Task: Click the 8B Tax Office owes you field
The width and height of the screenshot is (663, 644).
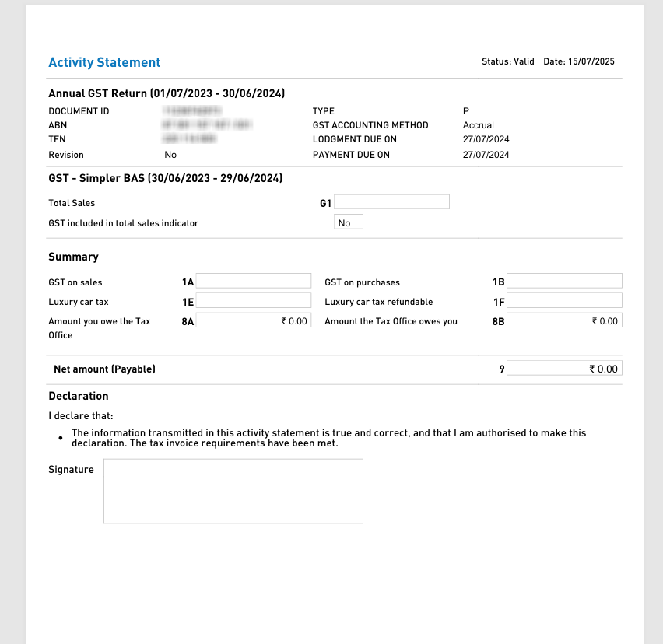Action: coord(564,320)
